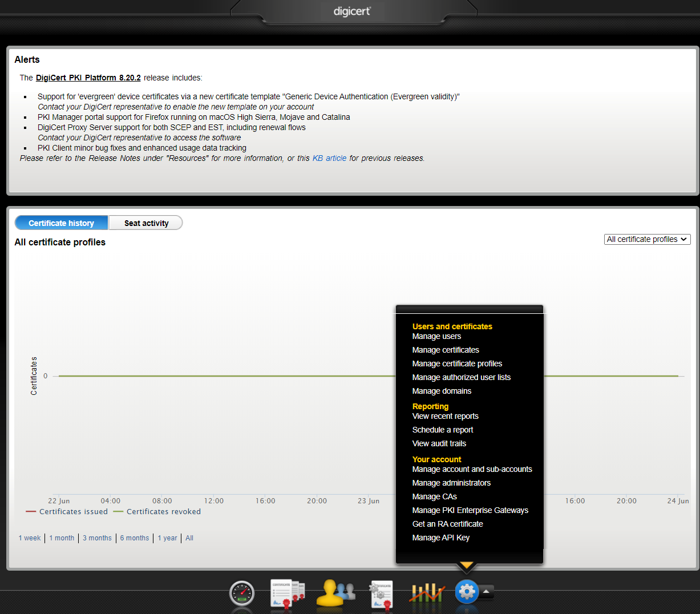Viewport: 700px width, 614px height.
Task: Collapse menu with arrow beside gear icon
Action: [486, 592]
